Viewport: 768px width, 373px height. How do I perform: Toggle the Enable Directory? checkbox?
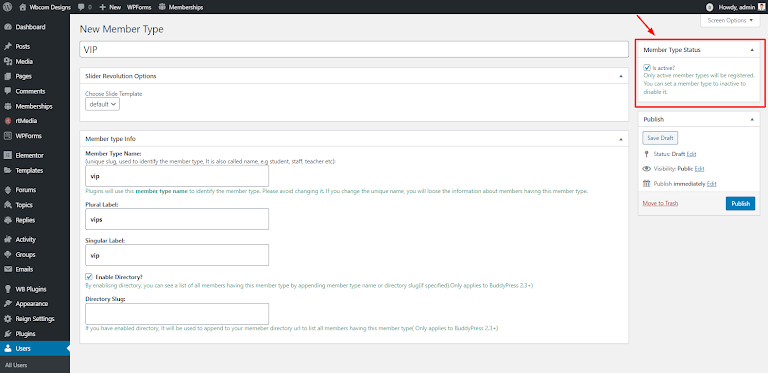click(x=89, y=277)
